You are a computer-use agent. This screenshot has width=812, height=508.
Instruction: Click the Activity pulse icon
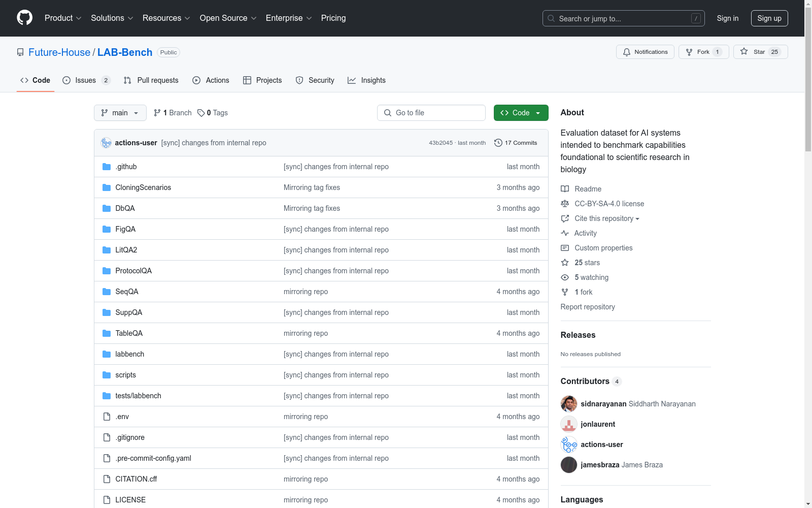(x=565, y=233)
